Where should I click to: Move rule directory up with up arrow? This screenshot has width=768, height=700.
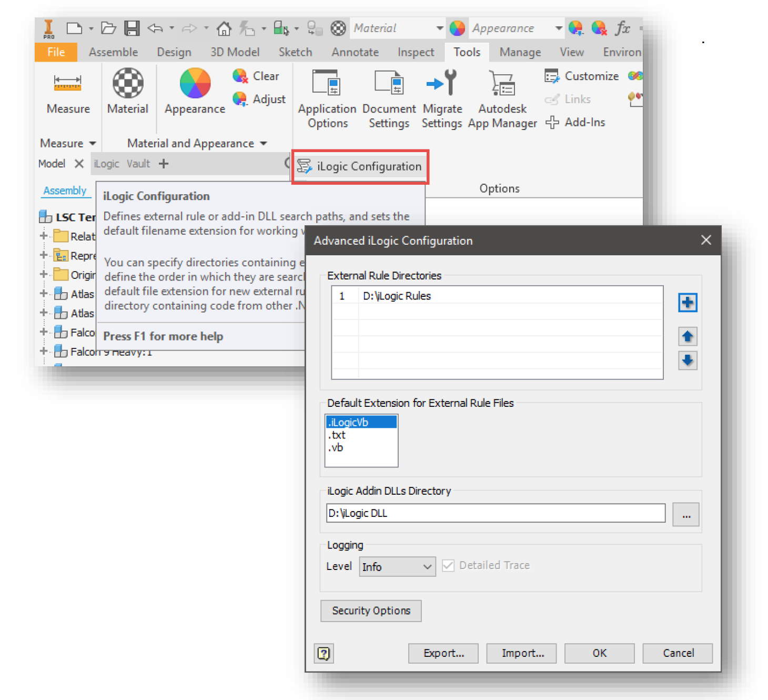[x=688, y=336]
